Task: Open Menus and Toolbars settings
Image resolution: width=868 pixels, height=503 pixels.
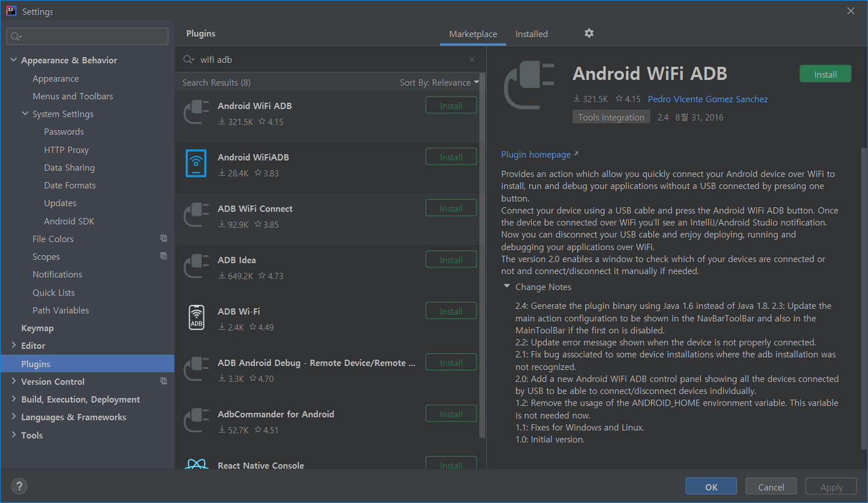Action: (x=73, y=96)
